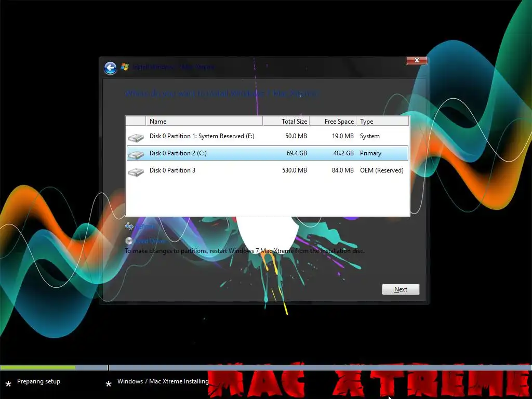Click the 'OEM (Reserved)' type cell
Image resolution: width=532 pixels, height=399 pixels.
click(382, 170)
